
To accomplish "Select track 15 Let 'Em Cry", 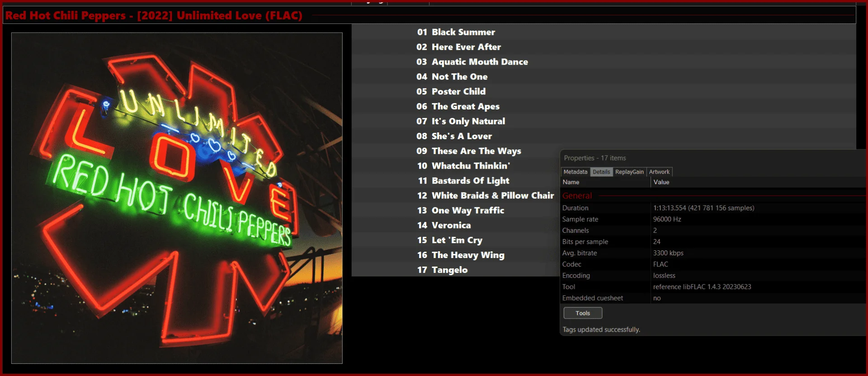I will click(456, 240).
